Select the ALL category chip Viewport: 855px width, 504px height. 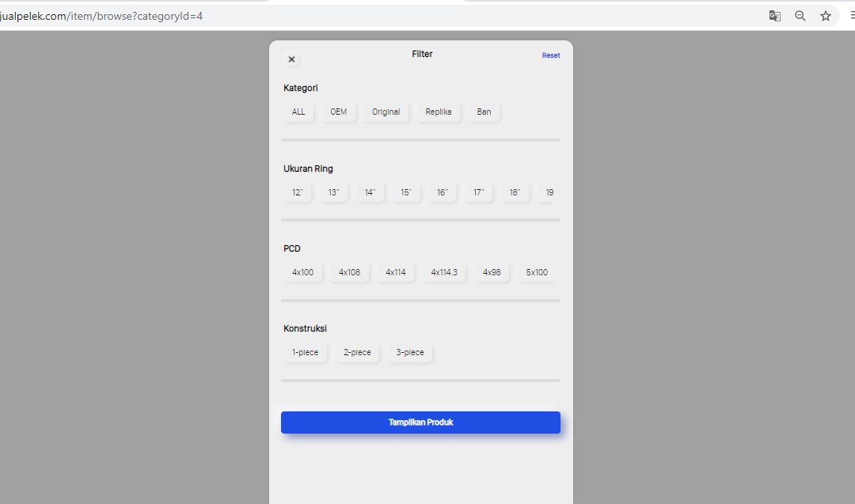(298, 112)
